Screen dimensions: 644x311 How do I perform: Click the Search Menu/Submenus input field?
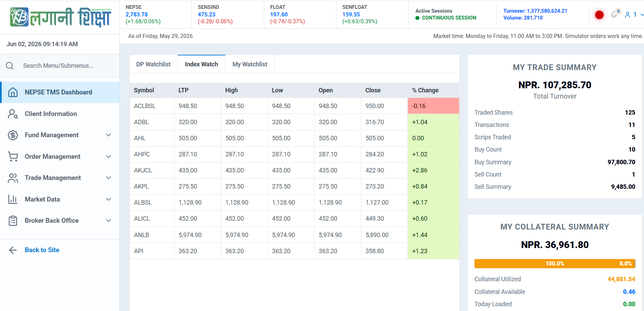[68, 66]
